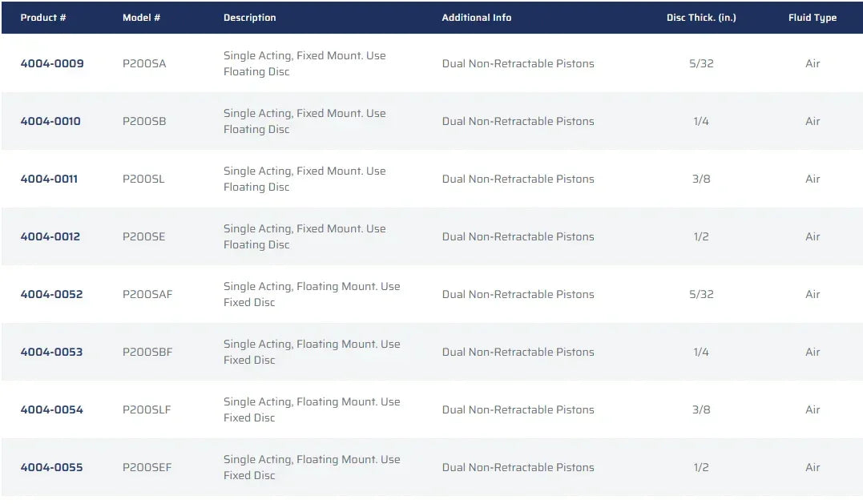The width and height of the screenshot is (863, 504).
Task: Select the P200SE model cell
Action: point(144,237)
